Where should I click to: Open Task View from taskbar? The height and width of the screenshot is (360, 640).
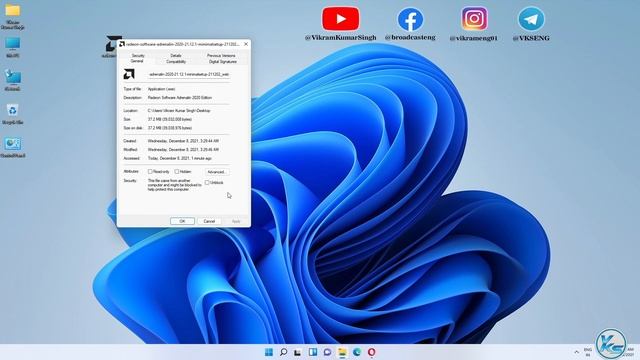coord(298,352)
